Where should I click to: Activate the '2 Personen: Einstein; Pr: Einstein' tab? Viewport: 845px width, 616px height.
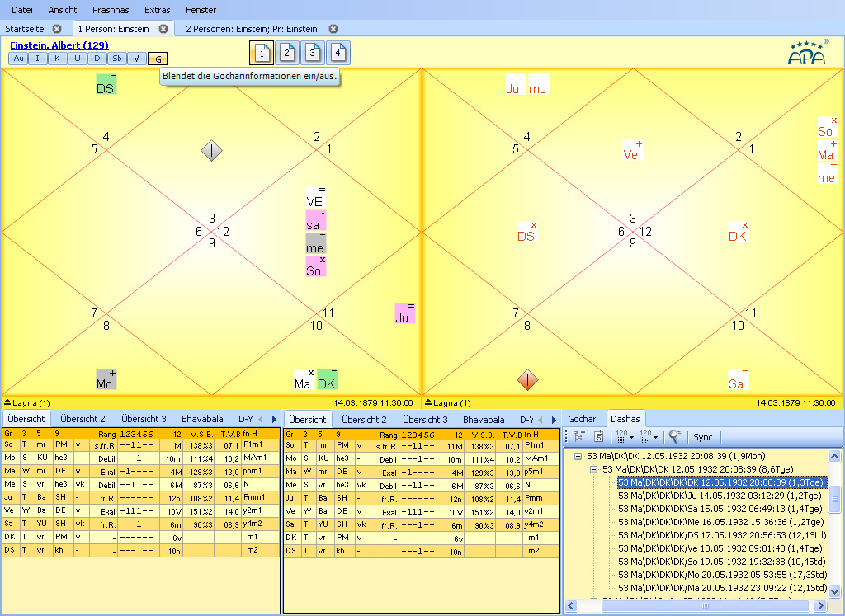[x=252, y=29]
